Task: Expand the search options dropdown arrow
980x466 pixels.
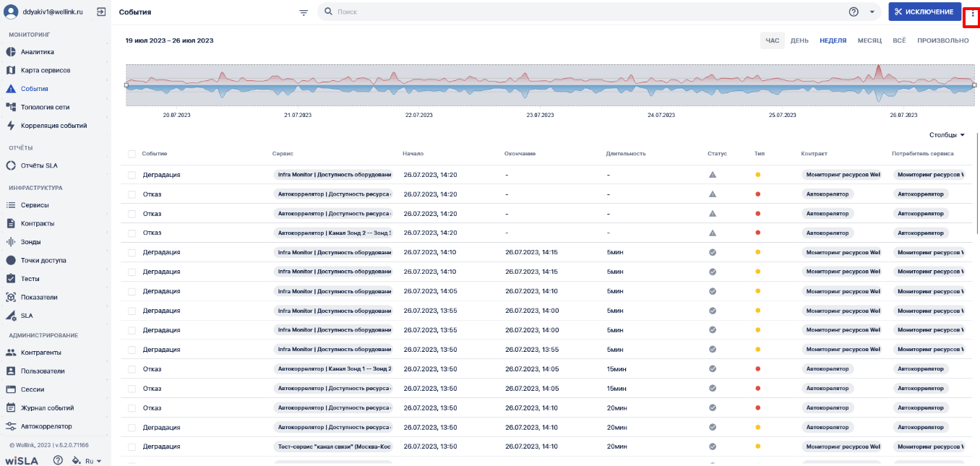Action: coord(872,12)
